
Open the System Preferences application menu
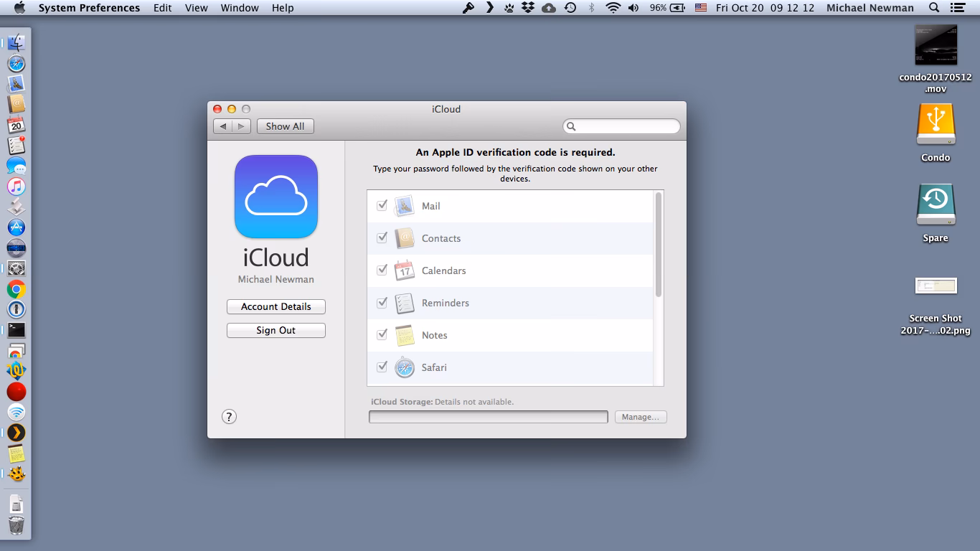click(90, 8)
